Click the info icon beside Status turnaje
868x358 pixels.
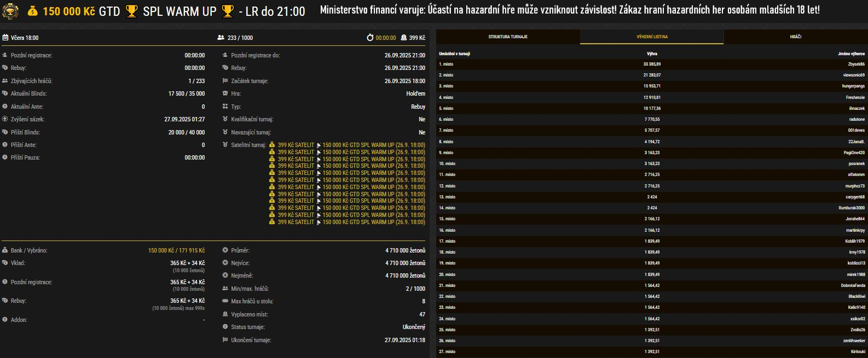(225, 327)
